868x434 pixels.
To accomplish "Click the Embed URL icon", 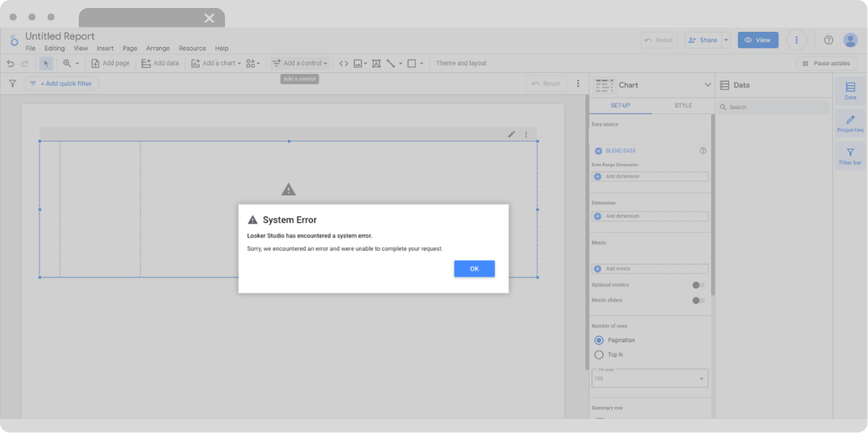I will tap(344, 63).
